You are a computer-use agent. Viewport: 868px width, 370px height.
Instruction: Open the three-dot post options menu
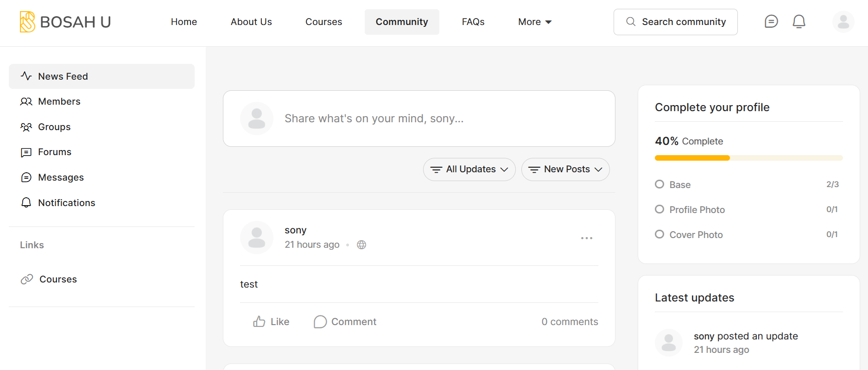(x=587, y=238)
